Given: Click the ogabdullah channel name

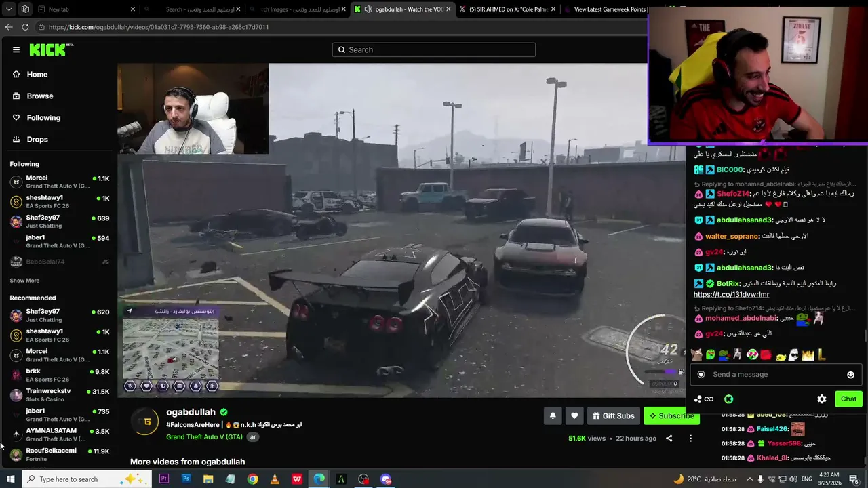Looking at the screenshot, I should 191,412.
